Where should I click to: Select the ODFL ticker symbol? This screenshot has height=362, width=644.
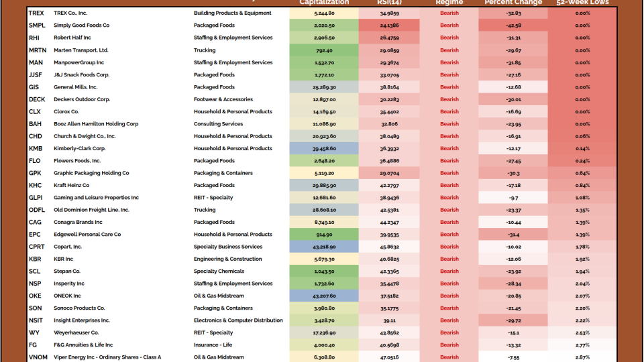pyautogui.click(x=37, y=210)
